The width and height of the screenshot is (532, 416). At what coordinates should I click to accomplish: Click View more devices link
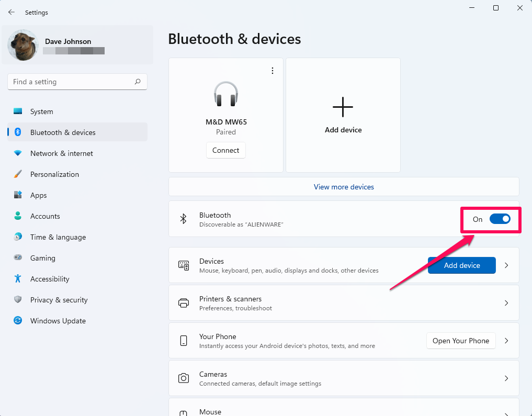(x=344, y=187)
